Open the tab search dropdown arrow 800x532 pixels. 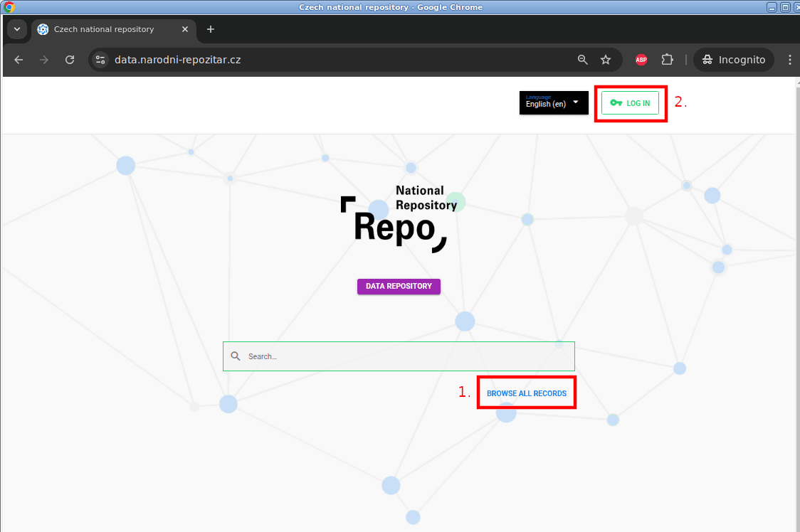(x=17, y=29)
